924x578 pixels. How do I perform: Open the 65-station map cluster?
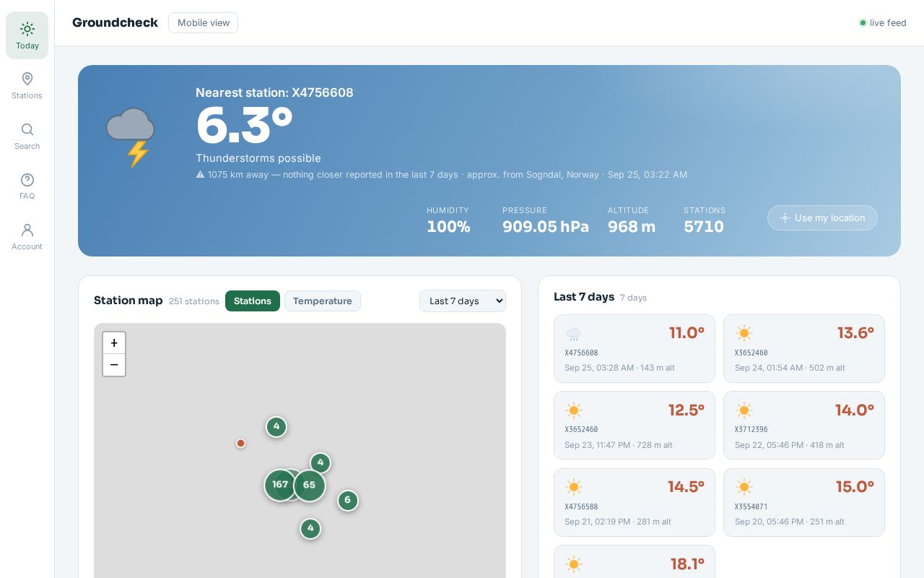pyautogui.click(x=309, y=486)
